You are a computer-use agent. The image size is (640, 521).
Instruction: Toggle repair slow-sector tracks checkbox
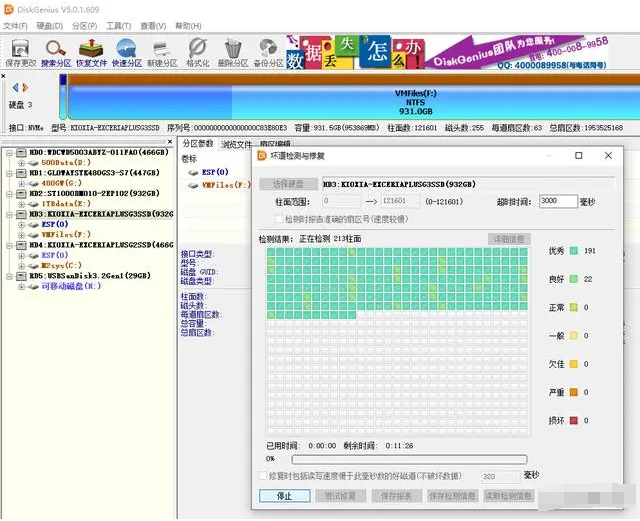263,476
